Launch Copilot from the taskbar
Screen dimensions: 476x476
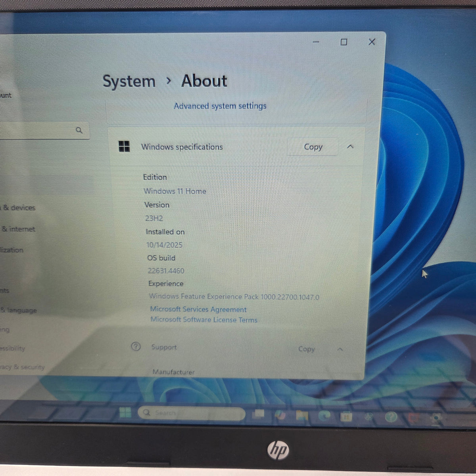click(x=280, y=415)
